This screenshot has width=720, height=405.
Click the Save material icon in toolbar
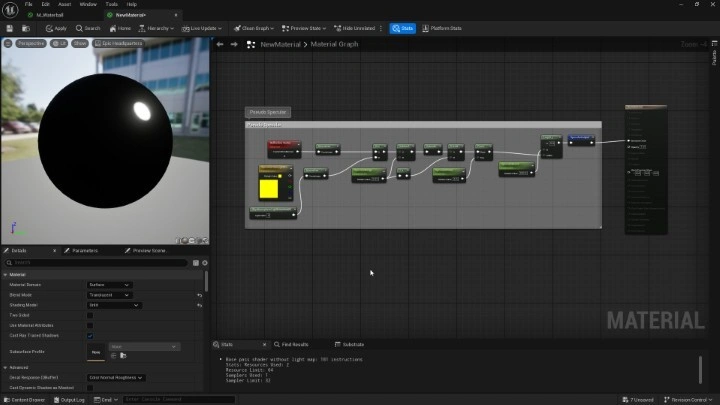10,28
